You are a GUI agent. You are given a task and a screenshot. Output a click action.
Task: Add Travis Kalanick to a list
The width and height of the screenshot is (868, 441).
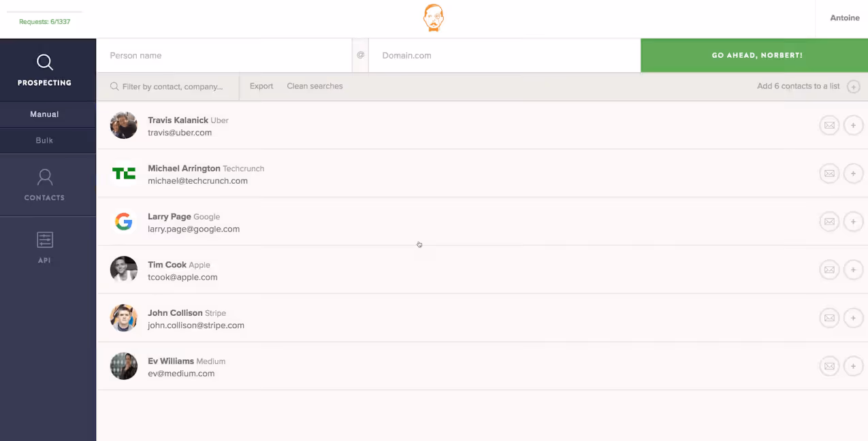click(854, 125)
